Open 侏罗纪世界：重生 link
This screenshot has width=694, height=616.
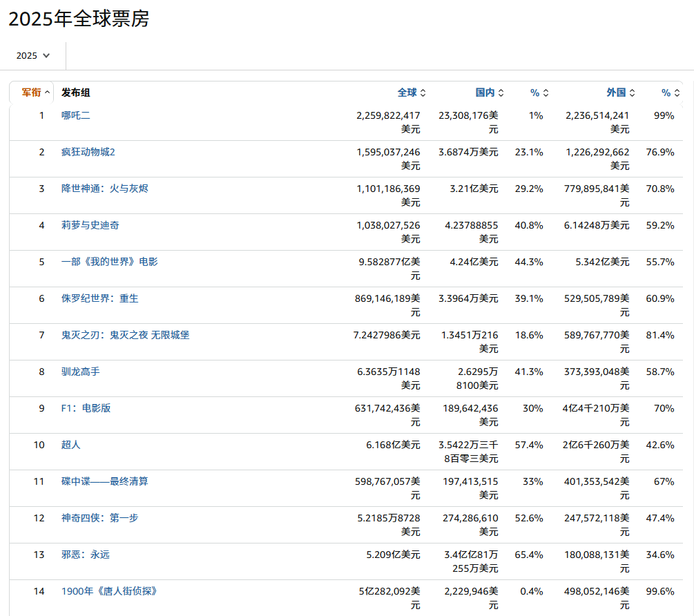[100, 298]
